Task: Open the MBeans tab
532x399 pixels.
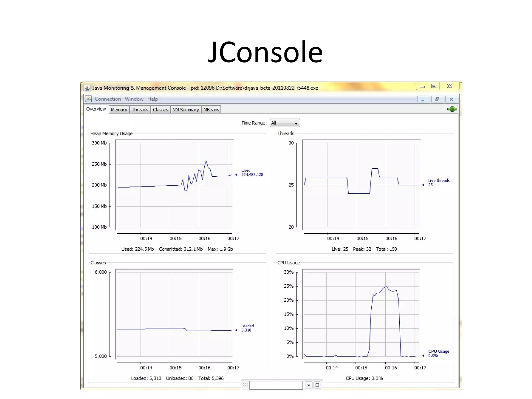Action: [x=211, y=110]
